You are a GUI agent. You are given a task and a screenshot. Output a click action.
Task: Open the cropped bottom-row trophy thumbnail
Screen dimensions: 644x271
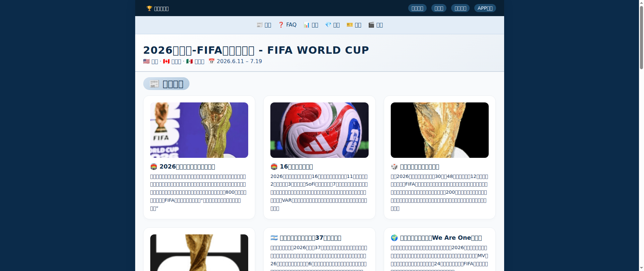point(199,253)
